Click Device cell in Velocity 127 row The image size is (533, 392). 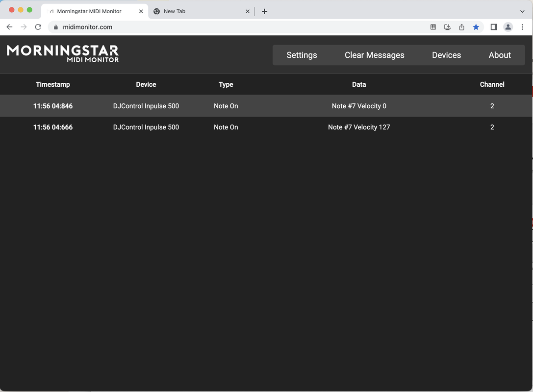point(146,127)
